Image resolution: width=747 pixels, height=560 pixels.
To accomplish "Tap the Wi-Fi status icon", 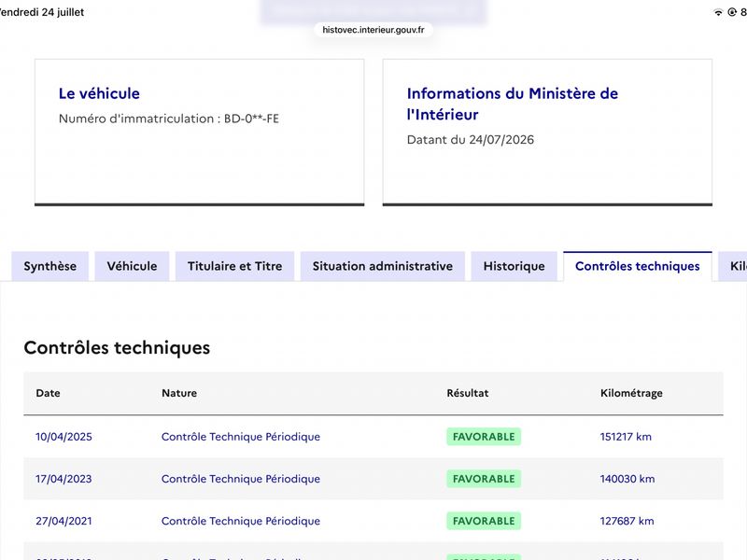I will [x=718, y=12].
